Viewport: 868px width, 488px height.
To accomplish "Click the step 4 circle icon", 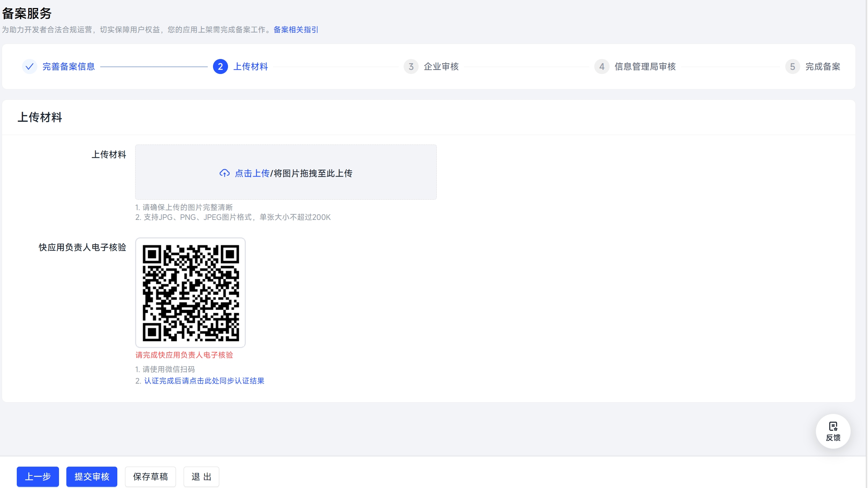I will pyautogui.click(x=602, y=66).
